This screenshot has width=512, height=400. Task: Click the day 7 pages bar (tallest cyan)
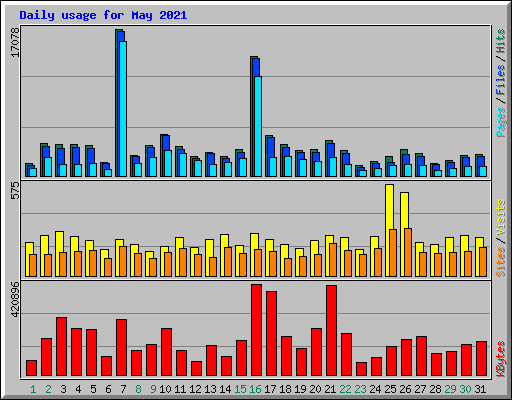tap(123, 109)
